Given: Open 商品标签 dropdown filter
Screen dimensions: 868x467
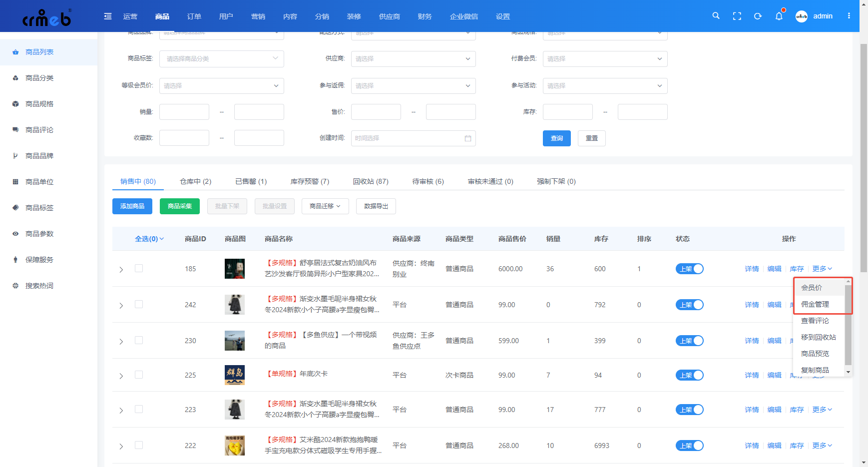Looking at the screenshot, I should 221,59.
